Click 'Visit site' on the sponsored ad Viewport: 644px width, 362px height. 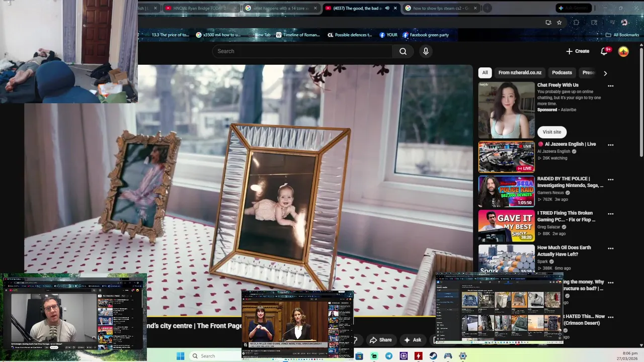[x=551, y=132]
